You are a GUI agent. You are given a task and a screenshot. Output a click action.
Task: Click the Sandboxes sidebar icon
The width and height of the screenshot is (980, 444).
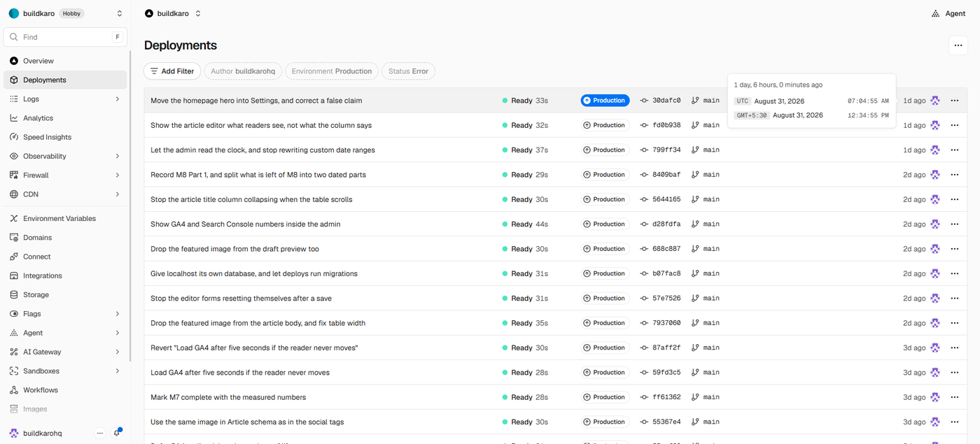(x=14, y=371)
